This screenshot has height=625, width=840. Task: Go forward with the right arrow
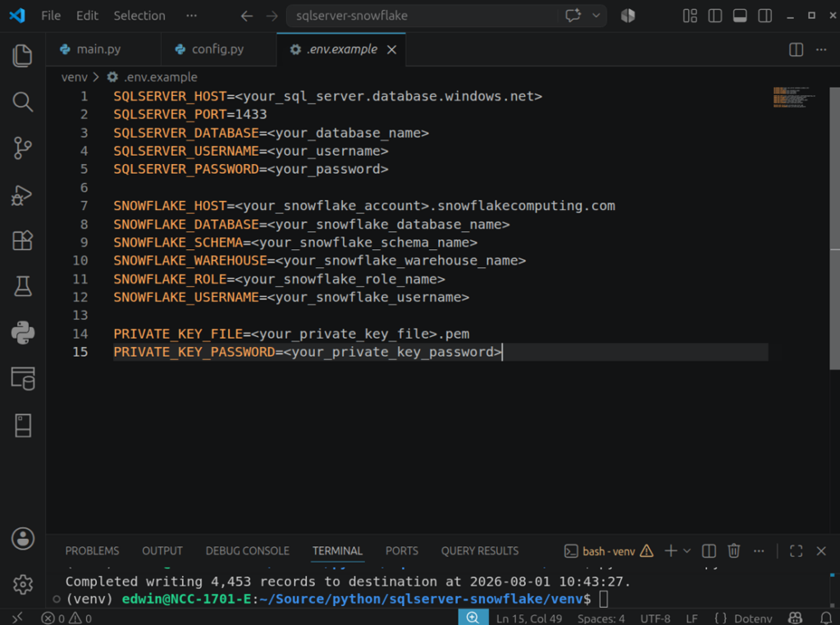point(272,16)
